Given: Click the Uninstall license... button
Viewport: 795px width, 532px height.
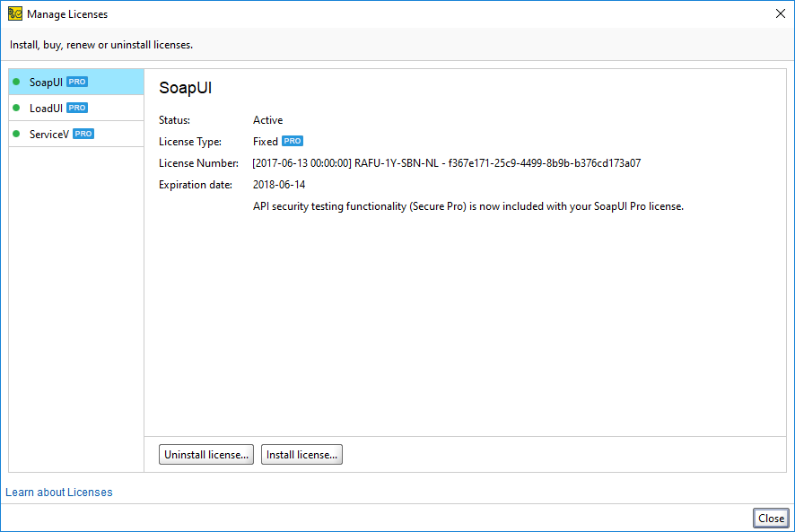Looking at the screenshot, I should click(206, 455).
